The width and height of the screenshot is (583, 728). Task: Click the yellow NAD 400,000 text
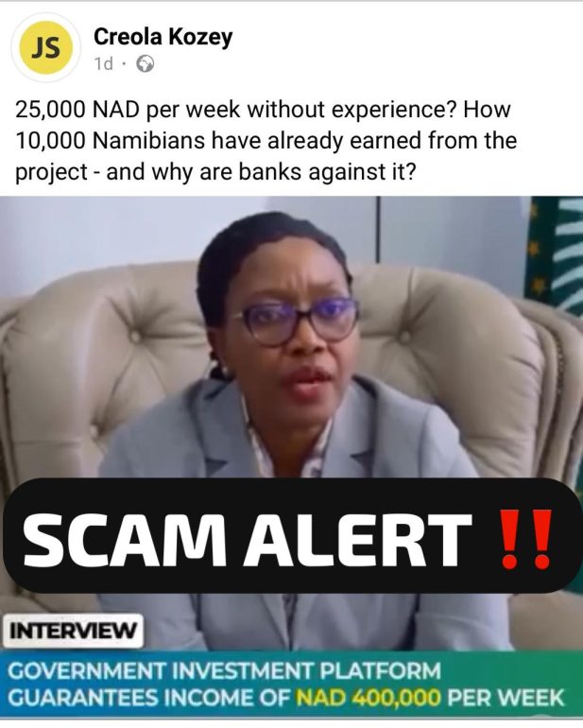click(369, 698)
